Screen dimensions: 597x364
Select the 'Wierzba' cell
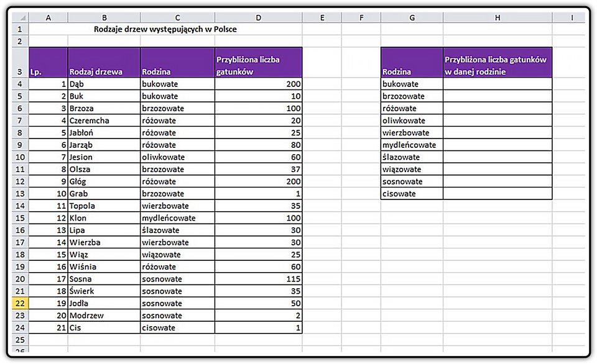[104, 242]
